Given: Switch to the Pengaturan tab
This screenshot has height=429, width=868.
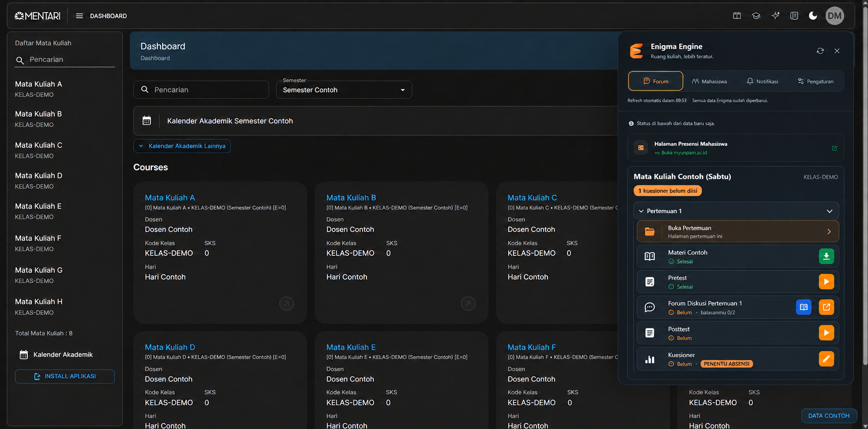Looking at the screenshot, I should [x=815, y=81].
